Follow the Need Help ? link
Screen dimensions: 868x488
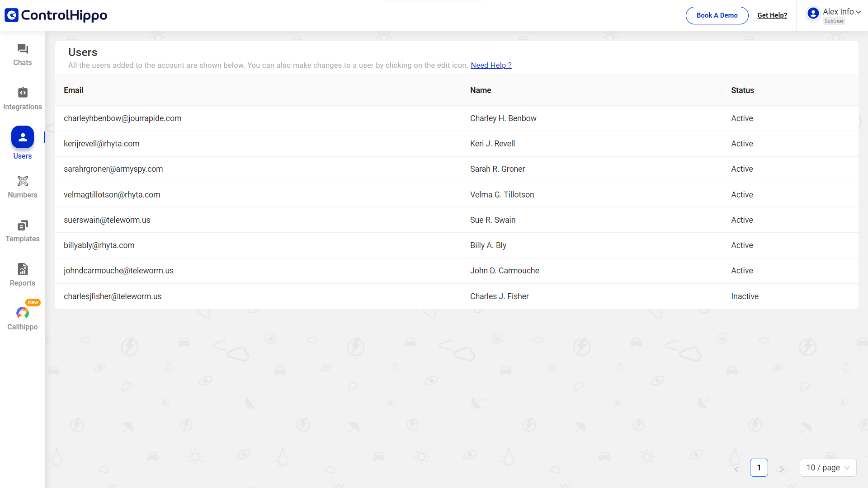click(x=491, y=65)
